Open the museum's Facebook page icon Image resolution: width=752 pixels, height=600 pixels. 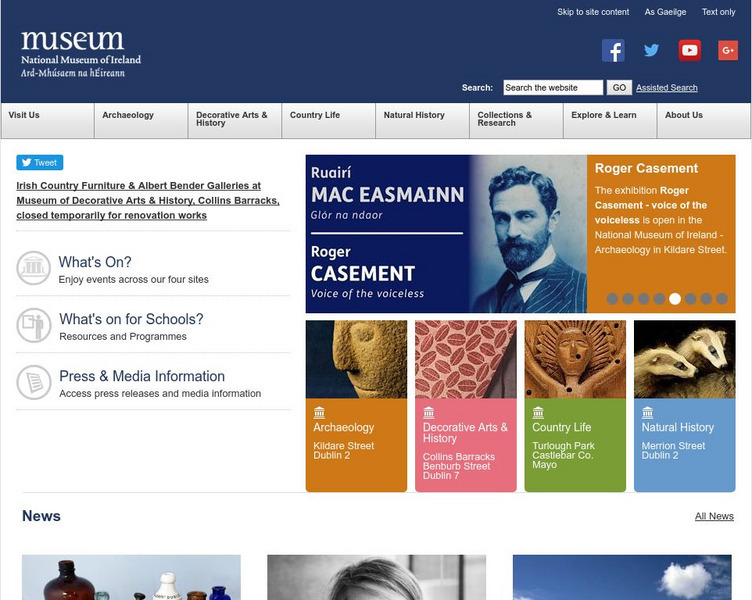tap(613, 50)
